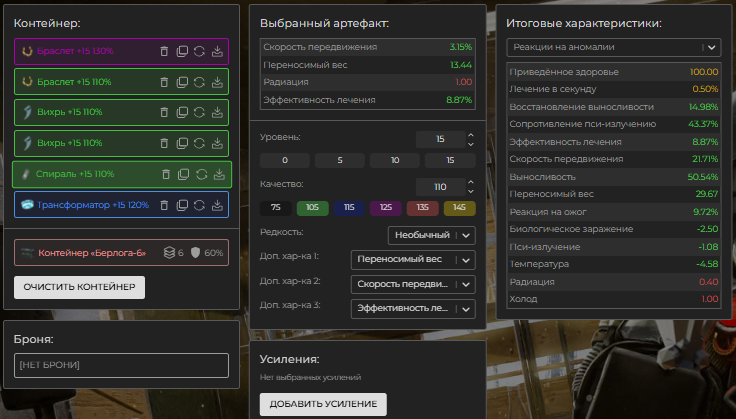Click the Спираль artifact icon
Image resolution: width=736 pixels, height=419 pixels.
pos(26,174)
